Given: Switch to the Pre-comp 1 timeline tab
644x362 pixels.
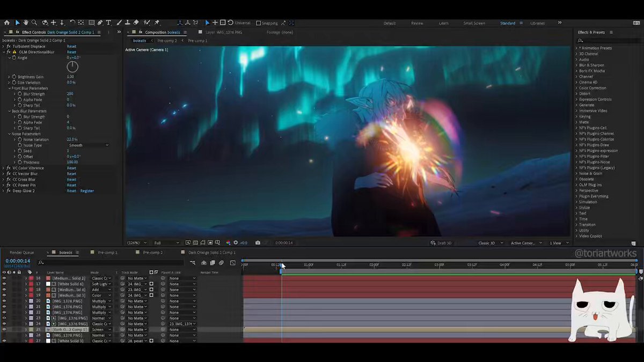Looking at the screenshot, I should [x=107, y=253].
